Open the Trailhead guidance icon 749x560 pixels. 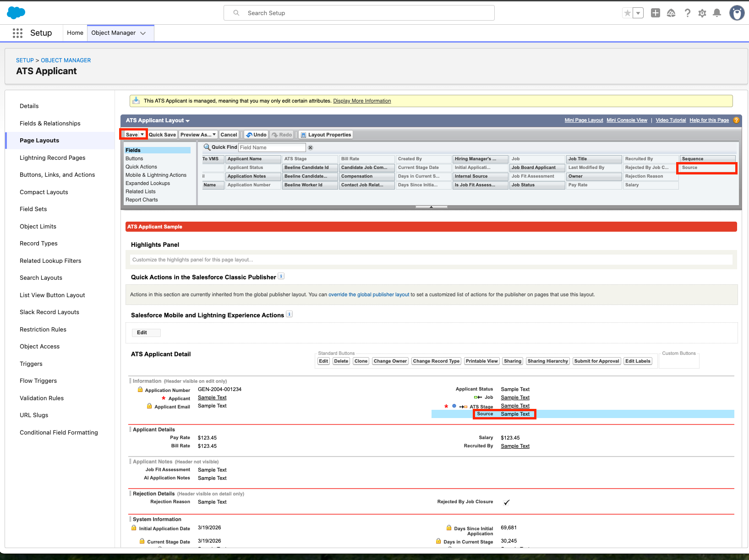click(671, 13)
